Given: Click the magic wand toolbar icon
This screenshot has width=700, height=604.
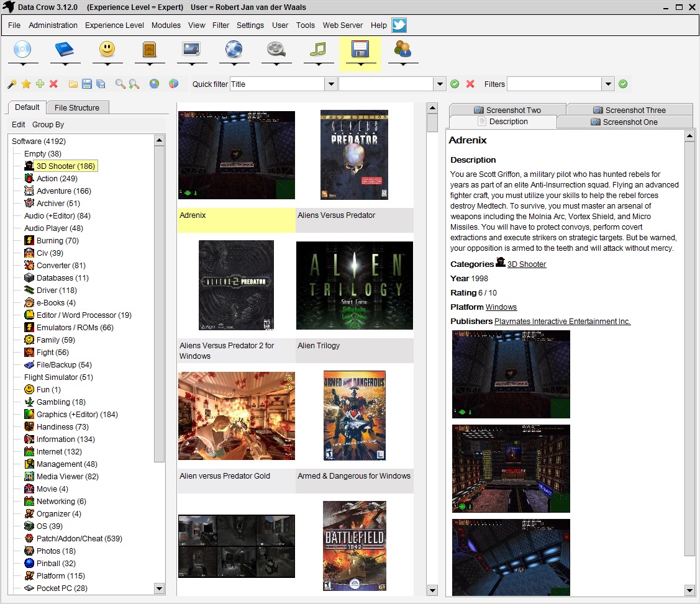Looking at the screenshot, I should pyautogui.click(x=12, y=84).
